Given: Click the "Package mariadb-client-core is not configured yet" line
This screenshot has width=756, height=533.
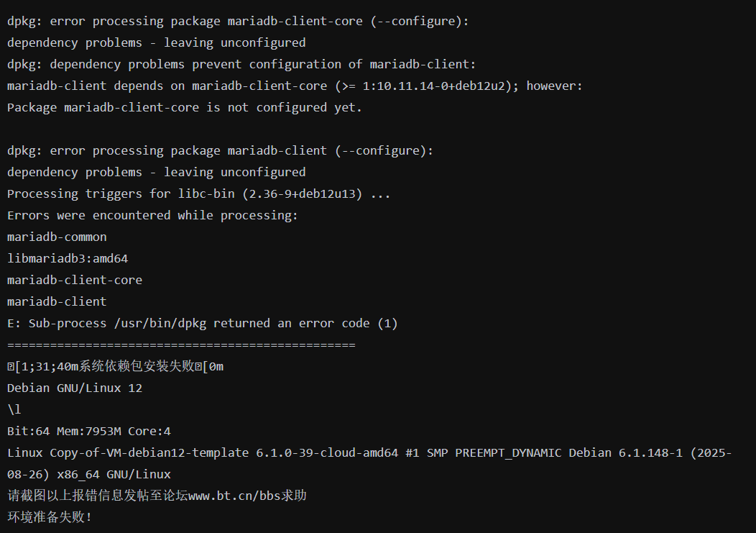Looking at the screenshot, I should click(x=185, y=107).
